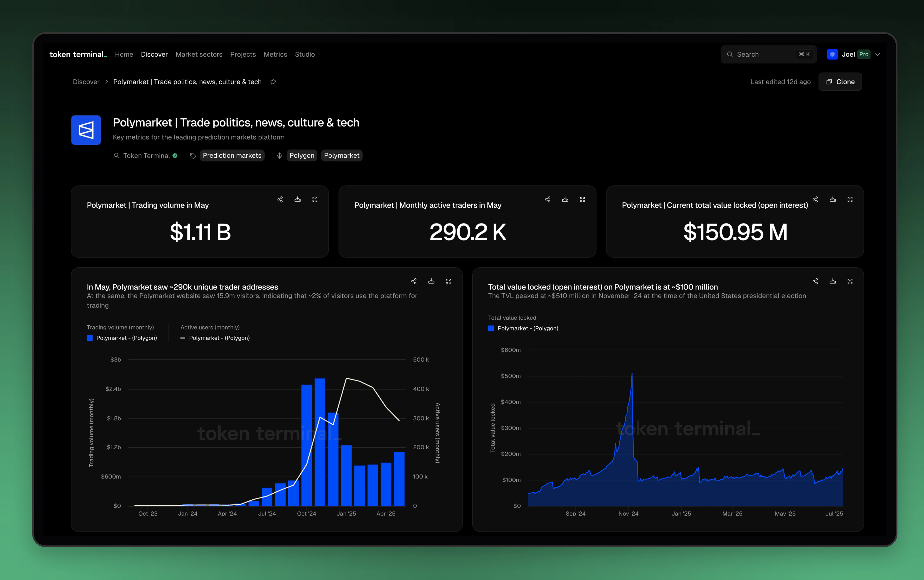Filter by the Polygon chain tag
The height and width of the screenshot is (580, 924).
point(302,156)
